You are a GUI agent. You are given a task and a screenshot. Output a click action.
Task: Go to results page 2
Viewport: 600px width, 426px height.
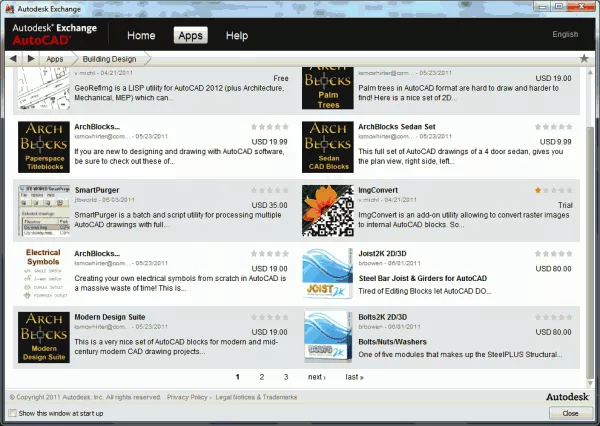[x=262, y=377]
